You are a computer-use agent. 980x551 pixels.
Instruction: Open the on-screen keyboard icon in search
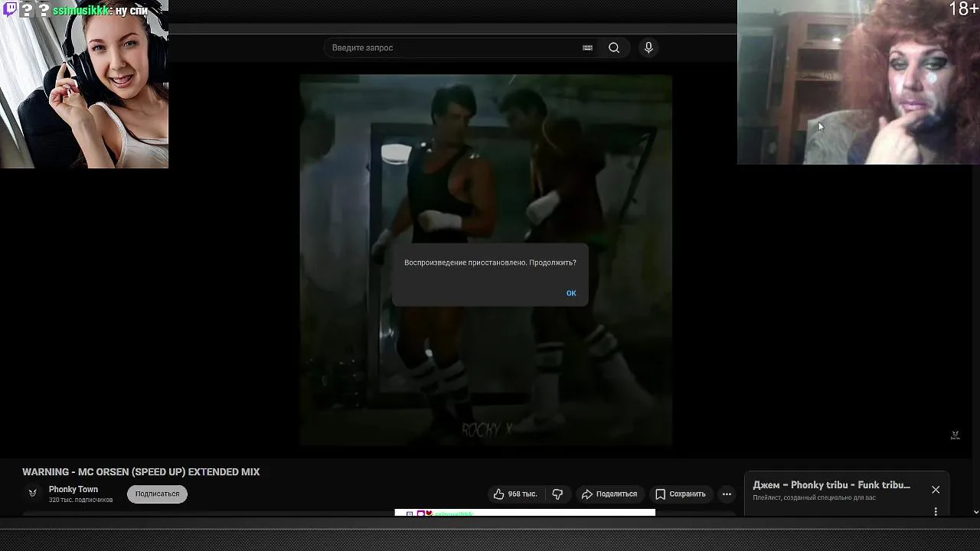click(587, 47)
